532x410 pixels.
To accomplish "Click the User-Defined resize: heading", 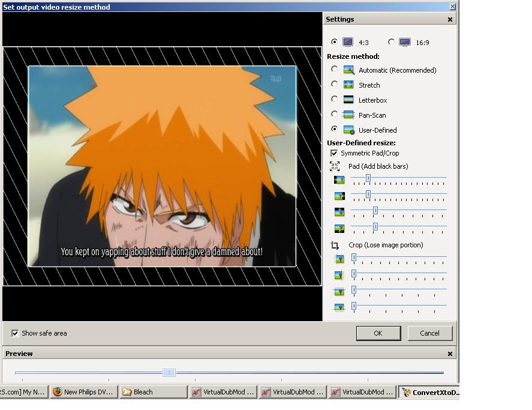I will (x=361, y=143).
